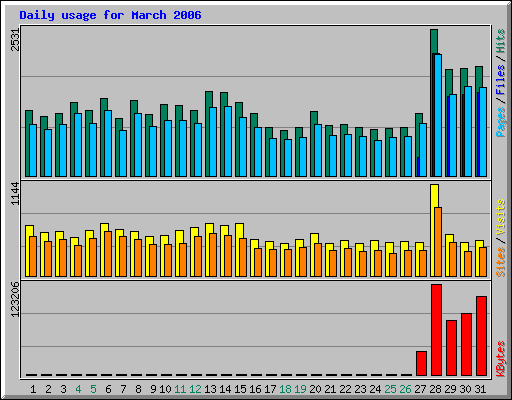This screenshot has height=400, width=512.
Task: Click day 31 on the x-axis
Action: pyautogui.click(x=480, y=389)
